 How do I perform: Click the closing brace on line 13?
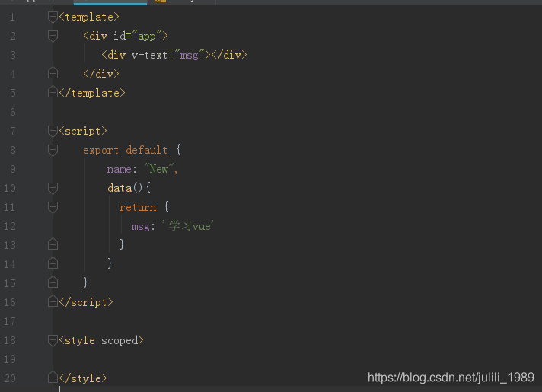(x=122, y=245)
